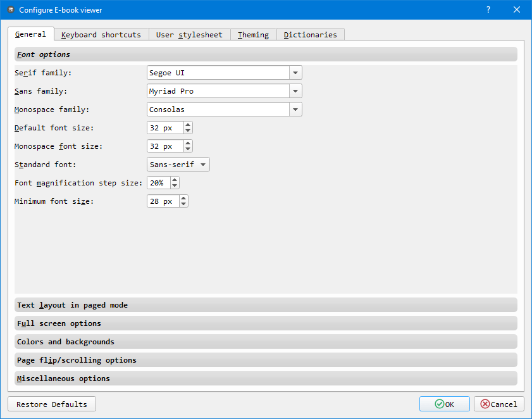Viewport: 532px width, 419px height.
Task: Expand the Text layout in paged mode section
Action: 266,305
